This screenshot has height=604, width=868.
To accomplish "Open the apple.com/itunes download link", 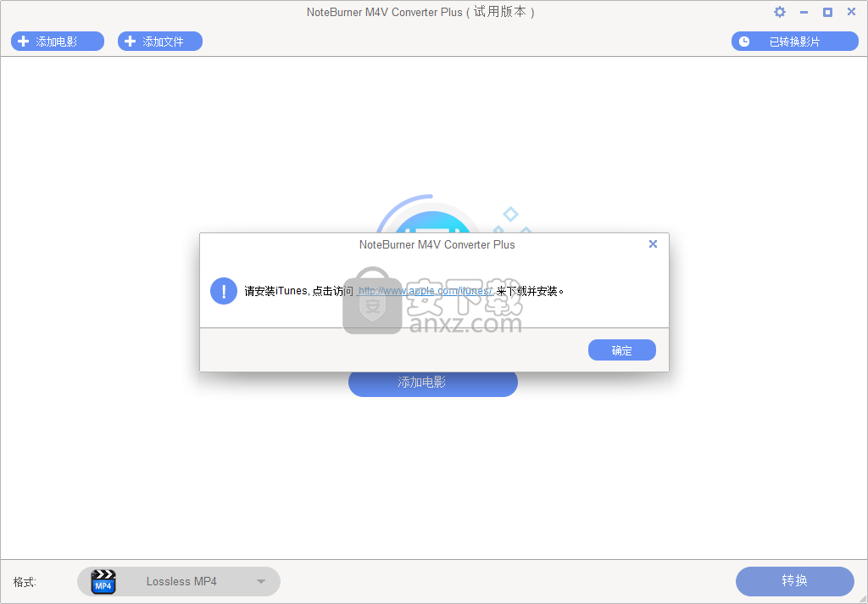I will tap(426, 291).
